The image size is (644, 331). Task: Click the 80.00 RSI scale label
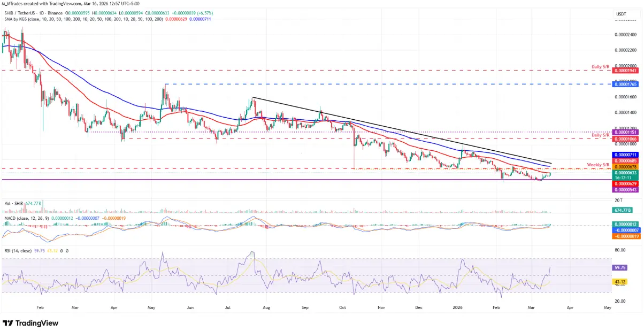[x=620, y=250]
